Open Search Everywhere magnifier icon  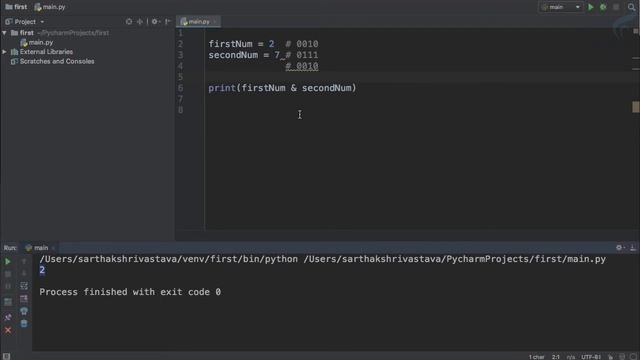pos(631,7)
